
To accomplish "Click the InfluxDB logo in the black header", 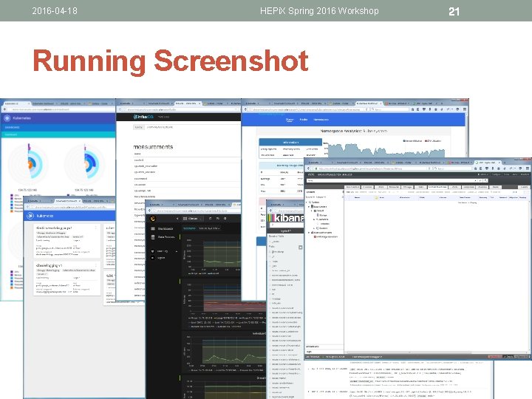I will point(143,117).
